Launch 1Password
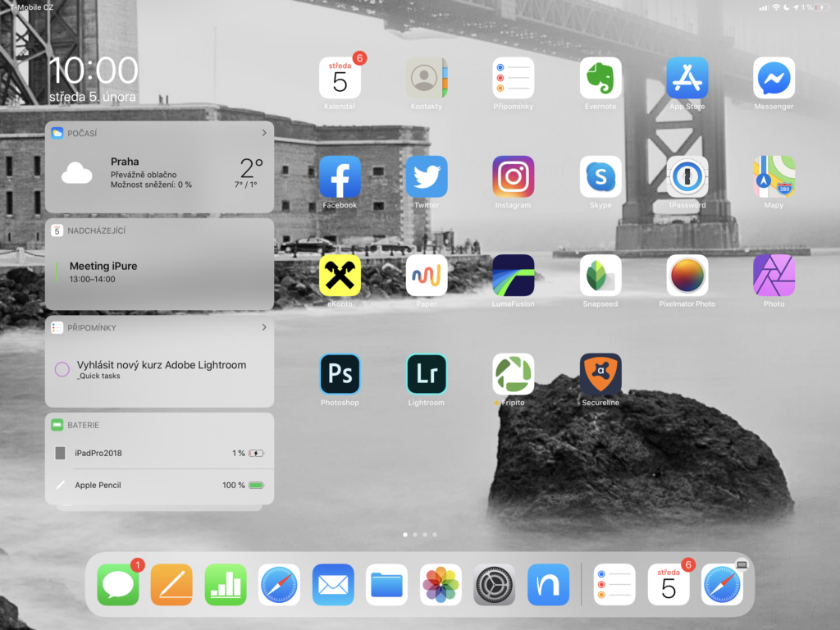 coord(687,177)
